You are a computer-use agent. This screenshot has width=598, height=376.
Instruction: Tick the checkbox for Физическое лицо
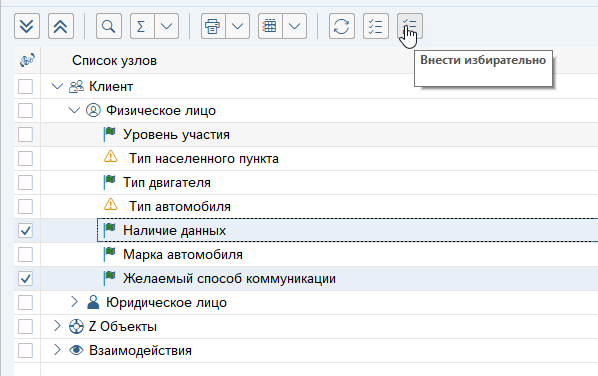[26, 111]
